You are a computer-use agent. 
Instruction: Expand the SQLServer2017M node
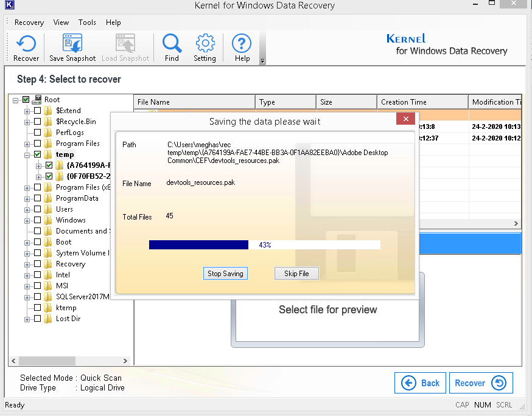coord(27,297)
